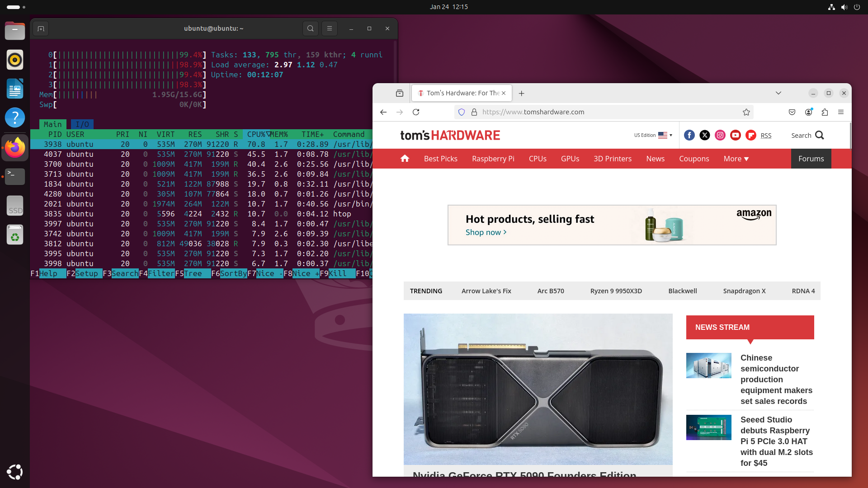Image resolution: width=868 pixels, height=488 pixels.
Task: Open the Coupons nav item
Action: [x=694, y=159]
